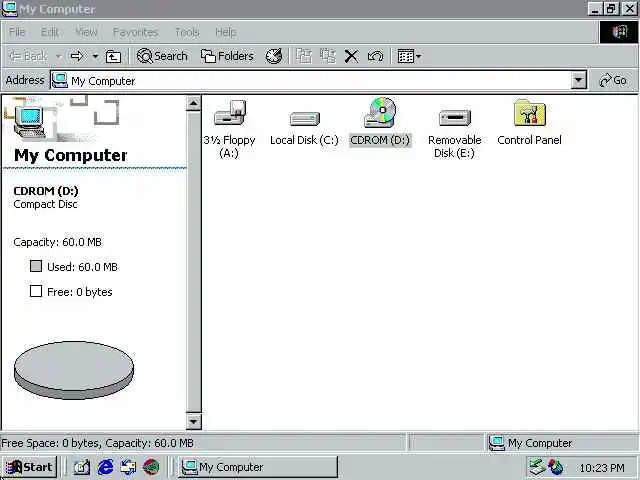640x480 pixels.
Task: Launch Outlook Express from quick launch
Action: 128,467
